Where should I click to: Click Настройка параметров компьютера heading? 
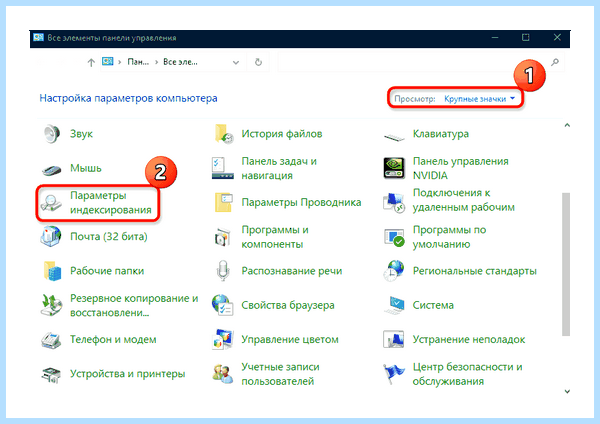(128, 98)
